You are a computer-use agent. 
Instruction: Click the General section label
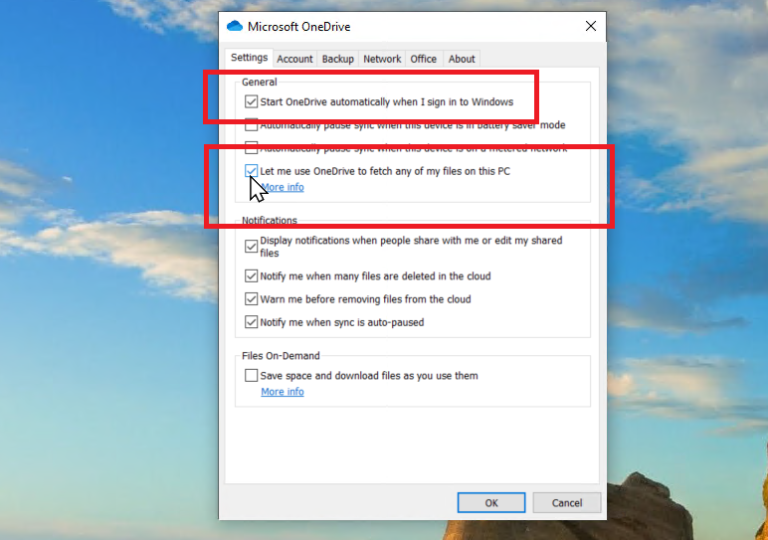pyautogui.click(x=259, y=82)
